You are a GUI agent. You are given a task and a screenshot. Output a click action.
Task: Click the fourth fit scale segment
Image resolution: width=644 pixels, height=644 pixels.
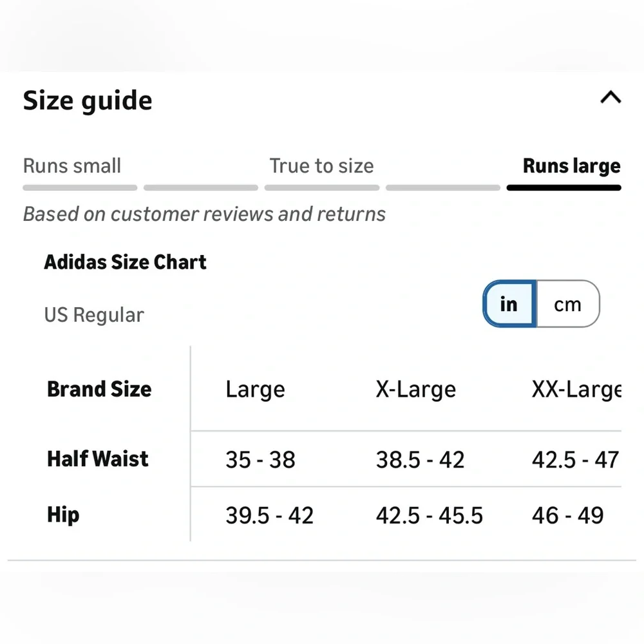point(443,188)
